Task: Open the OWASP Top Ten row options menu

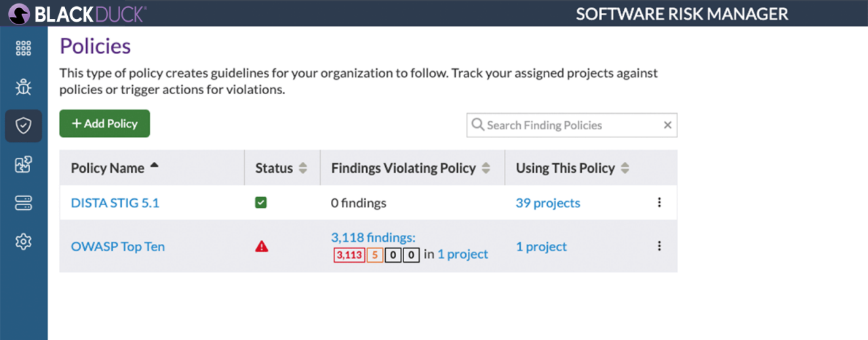Action: coord(659,247)
